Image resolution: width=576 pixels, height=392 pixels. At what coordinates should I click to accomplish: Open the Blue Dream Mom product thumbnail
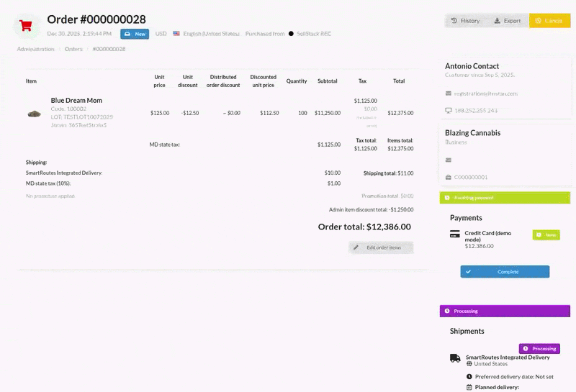click(x=35, y=114)
